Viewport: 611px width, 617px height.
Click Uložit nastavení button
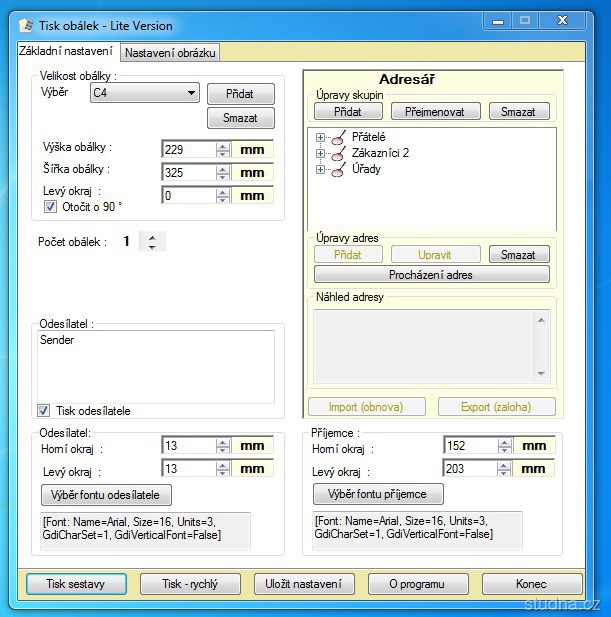(304, 584)
